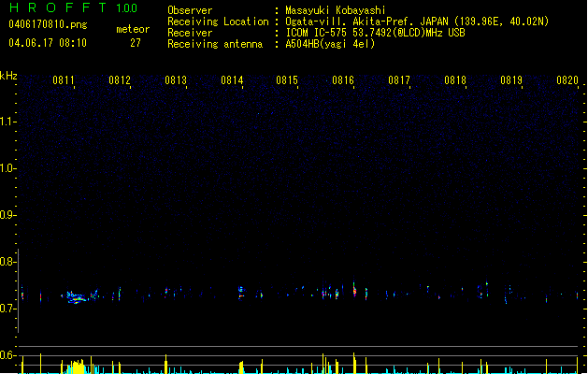The width and height of the screenshot is (588, 374).
Task: Click the 'Observer' field label
Action: click(190, 10)
